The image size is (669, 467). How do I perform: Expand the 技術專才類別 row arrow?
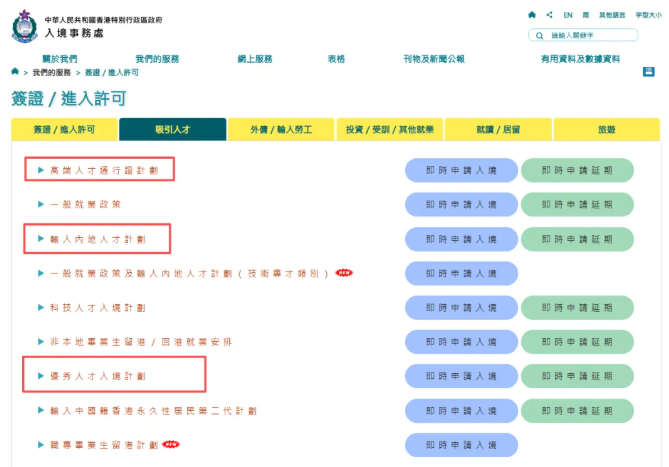[x=41, y=273]
